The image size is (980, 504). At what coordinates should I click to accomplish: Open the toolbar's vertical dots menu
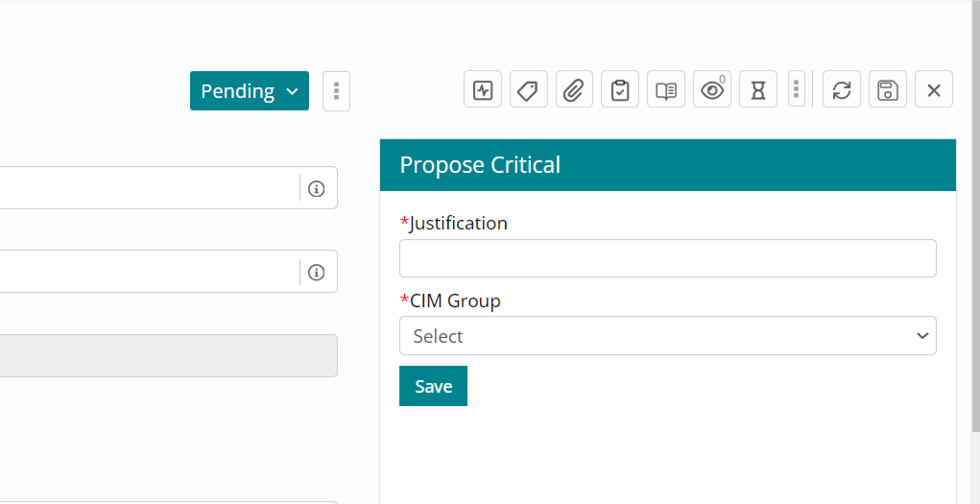coord(796,90)
